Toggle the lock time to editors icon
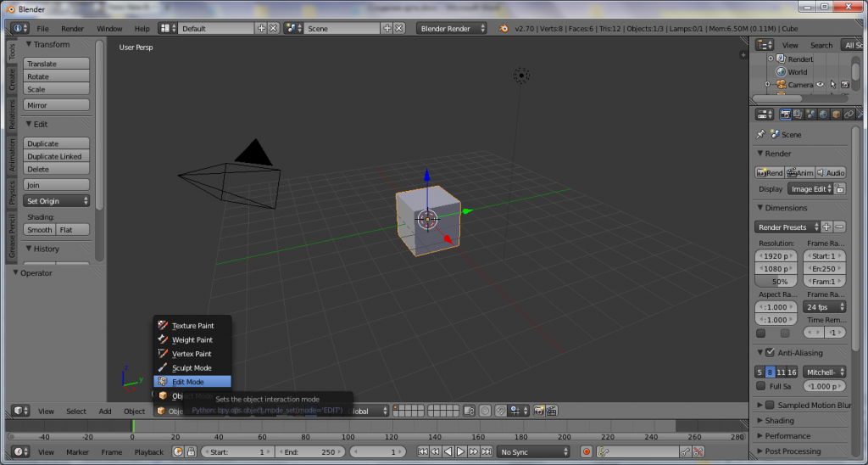This screenshot has width=868, height=465. coord(191,451)
